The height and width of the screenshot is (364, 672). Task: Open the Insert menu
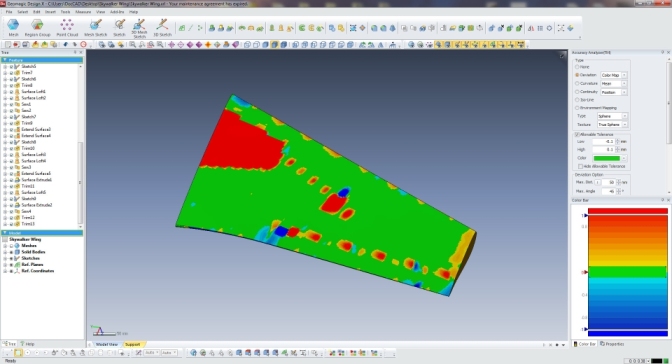tap(50, 12)
